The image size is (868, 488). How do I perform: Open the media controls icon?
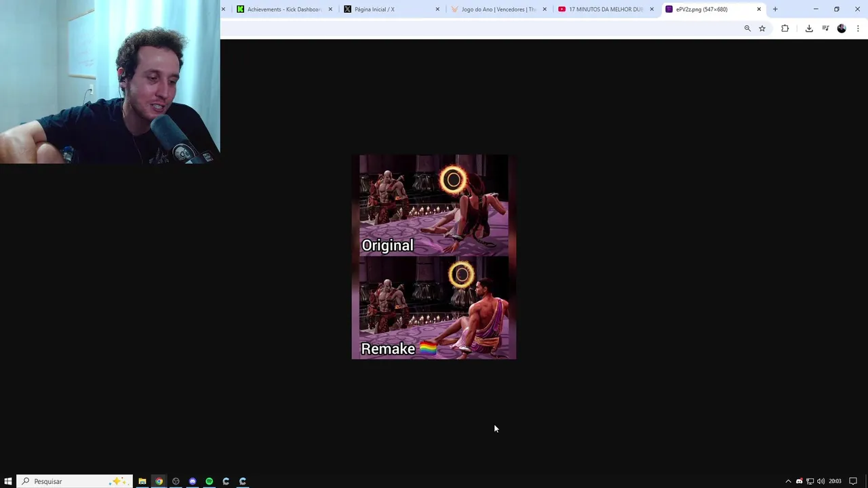click(825, 28)
